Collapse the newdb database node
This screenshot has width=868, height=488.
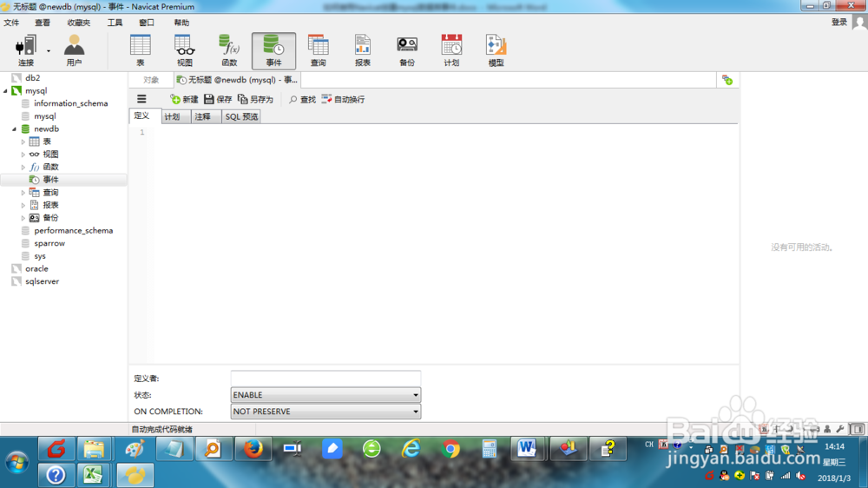click(x=15, y=129)
